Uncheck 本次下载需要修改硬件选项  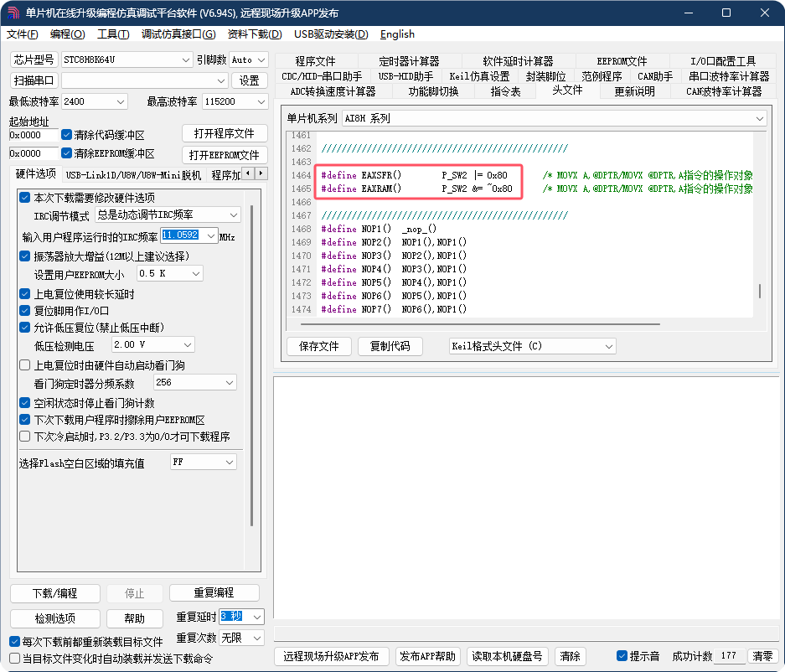[x=24, y=197]
